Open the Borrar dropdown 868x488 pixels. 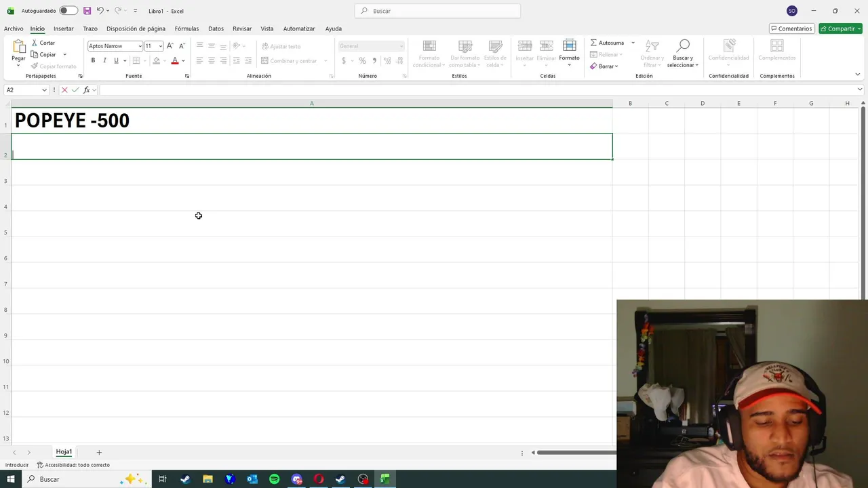click(616, 66)
